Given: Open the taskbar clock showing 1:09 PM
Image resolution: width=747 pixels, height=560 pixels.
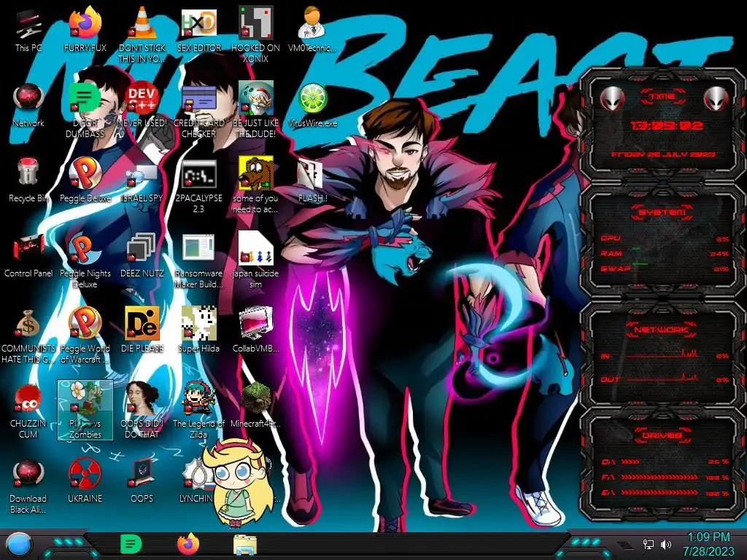Looking at the screenshot, I should [x=708, y=544].
